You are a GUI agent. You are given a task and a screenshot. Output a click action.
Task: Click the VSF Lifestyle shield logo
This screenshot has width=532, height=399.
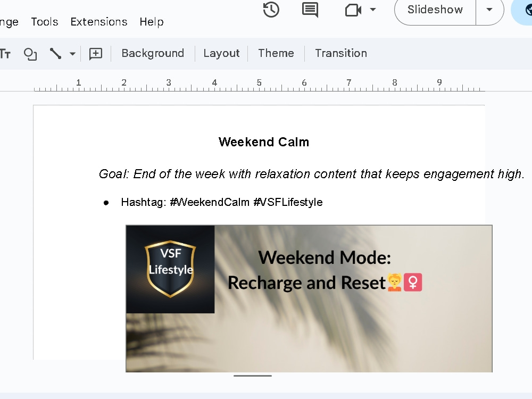170,269
